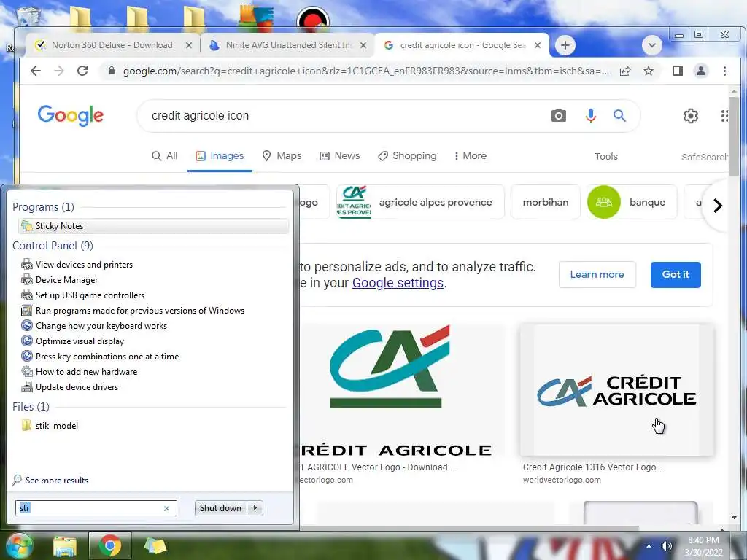
Task: Close the credit agricole icon tab
Action: point(538,45)
